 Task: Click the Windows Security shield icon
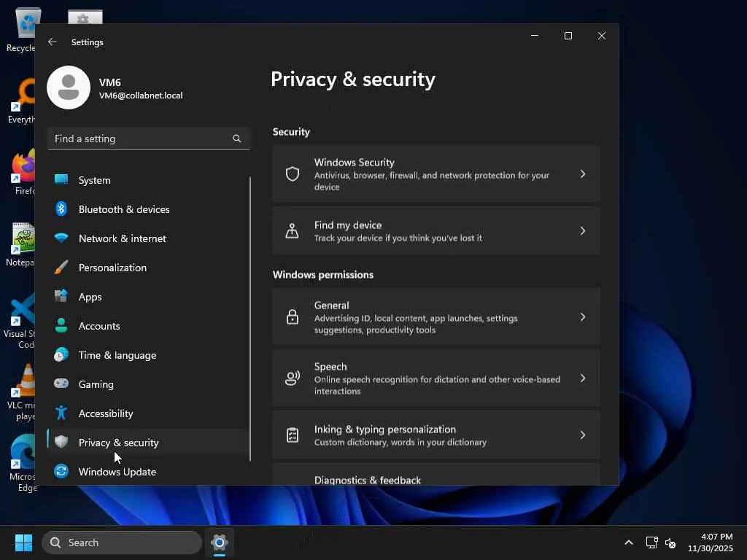pos(293,174)
